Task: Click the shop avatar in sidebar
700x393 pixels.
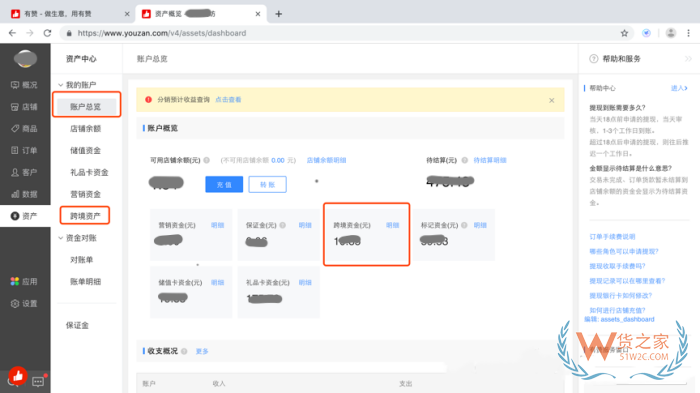Action: click(x=25, y=59)
